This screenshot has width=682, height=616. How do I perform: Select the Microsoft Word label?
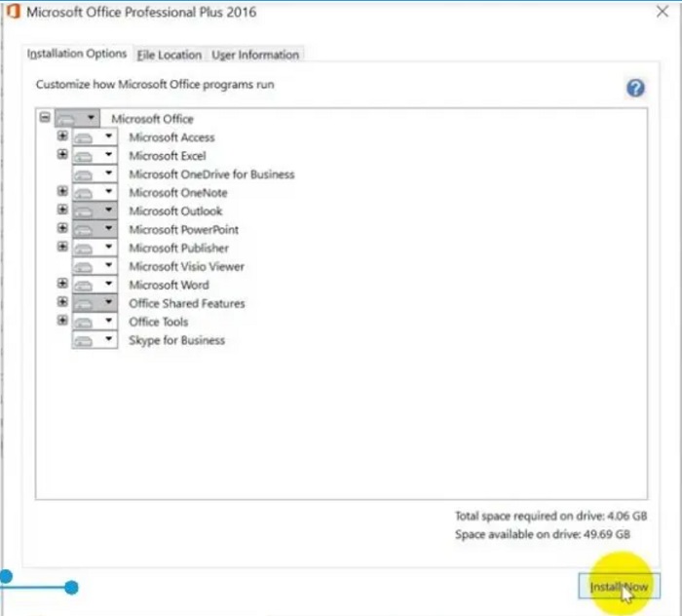[169, 285]
